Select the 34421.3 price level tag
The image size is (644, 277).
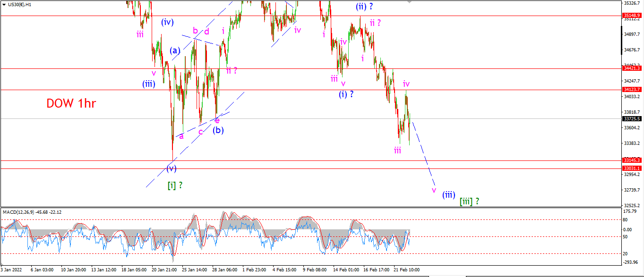[x=633, y=68]
